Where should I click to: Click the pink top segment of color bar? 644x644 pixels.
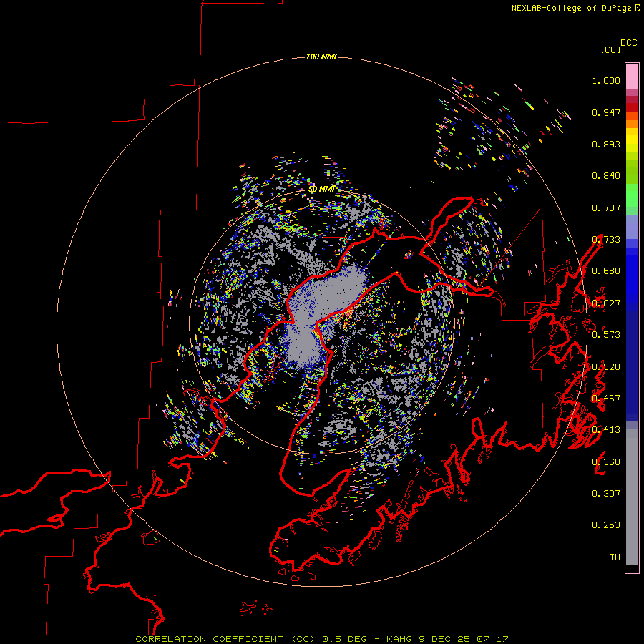tap(632, 76)
